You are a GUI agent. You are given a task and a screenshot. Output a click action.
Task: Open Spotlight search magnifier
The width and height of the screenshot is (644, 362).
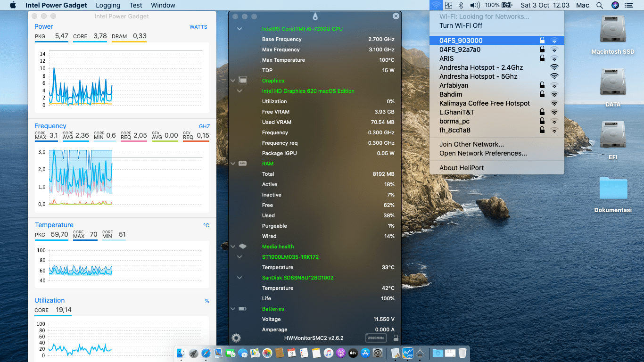coord(600,5)
